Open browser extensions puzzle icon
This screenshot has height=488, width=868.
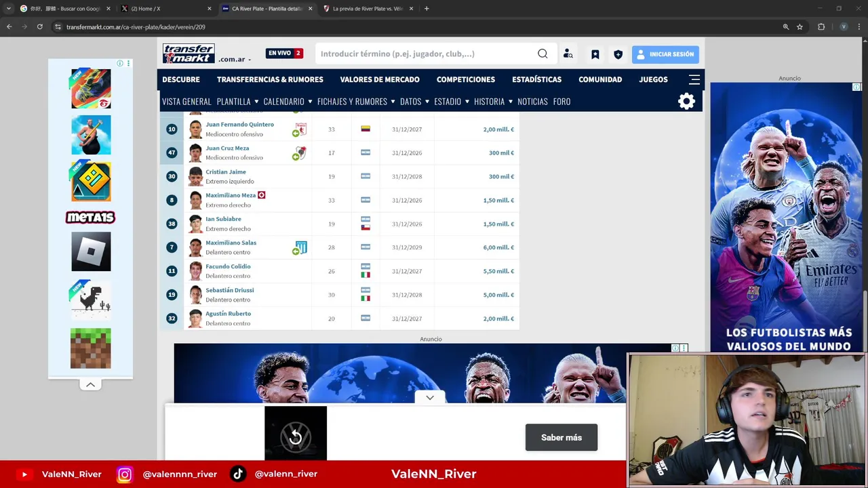(821, 27)
